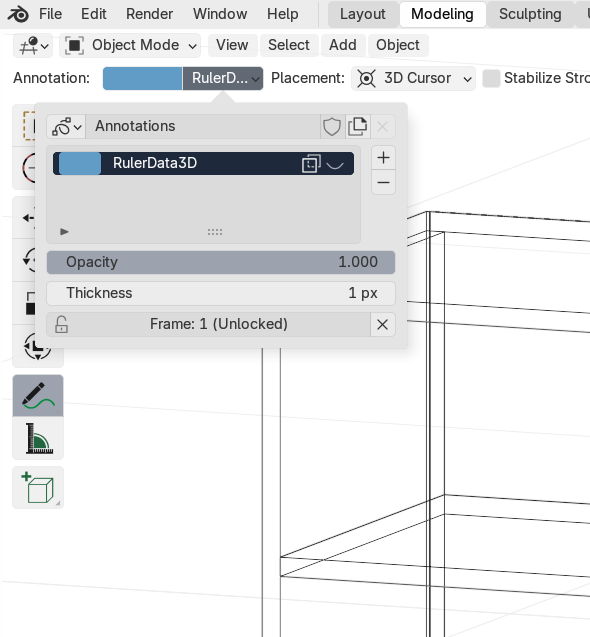Expand the layer list filter triangle

64,232
